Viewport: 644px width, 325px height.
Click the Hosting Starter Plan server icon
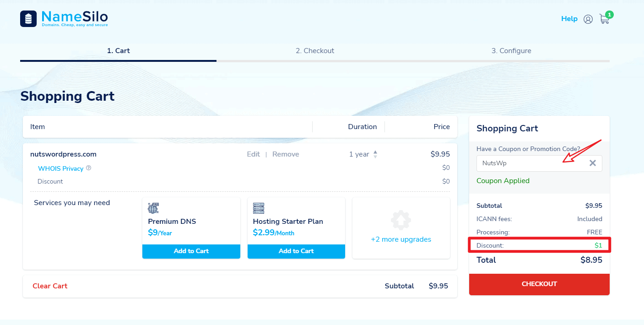pos(259,208)
